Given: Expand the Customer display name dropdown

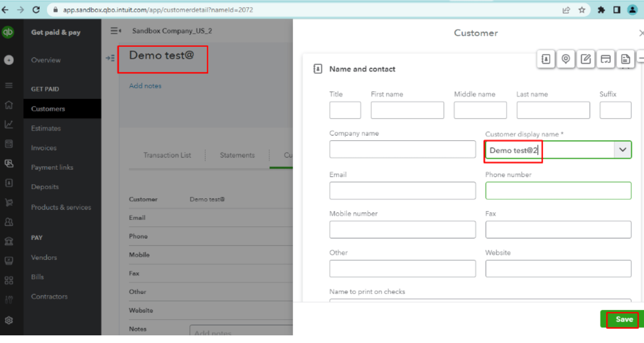Looking at the screenshot, I should (x=623, y=150).
